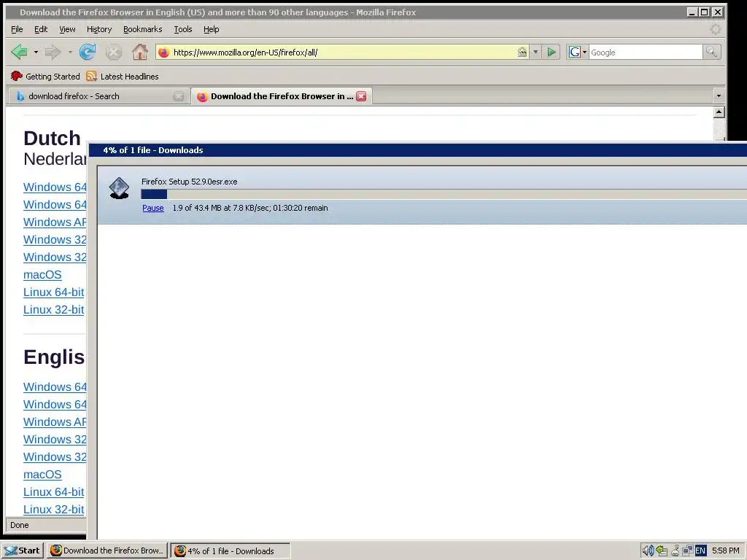Click Windows ARM link under English
Screen dimensions: 747x560
[55, 422]
